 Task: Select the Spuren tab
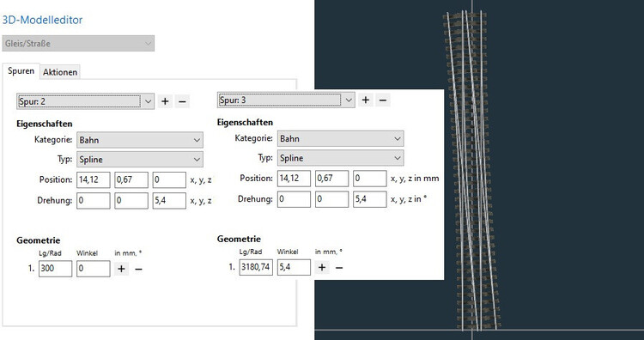[21, 70]
